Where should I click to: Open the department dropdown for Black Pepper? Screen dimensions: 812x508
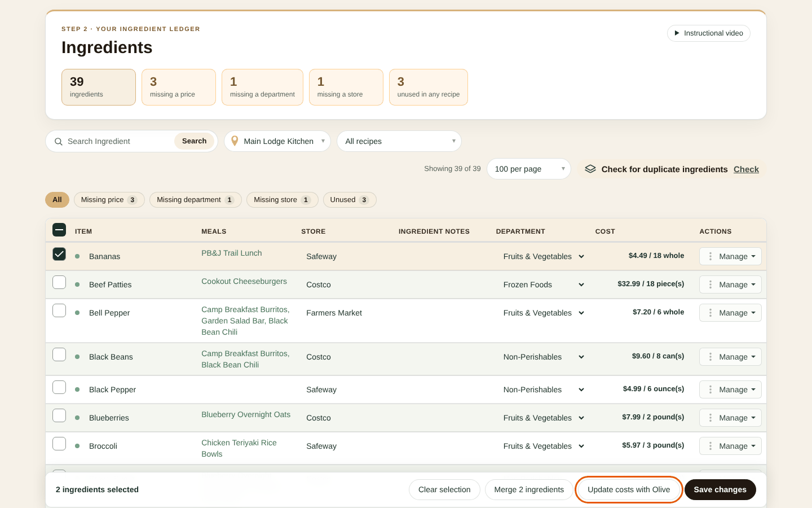click(x=544, y=389)
